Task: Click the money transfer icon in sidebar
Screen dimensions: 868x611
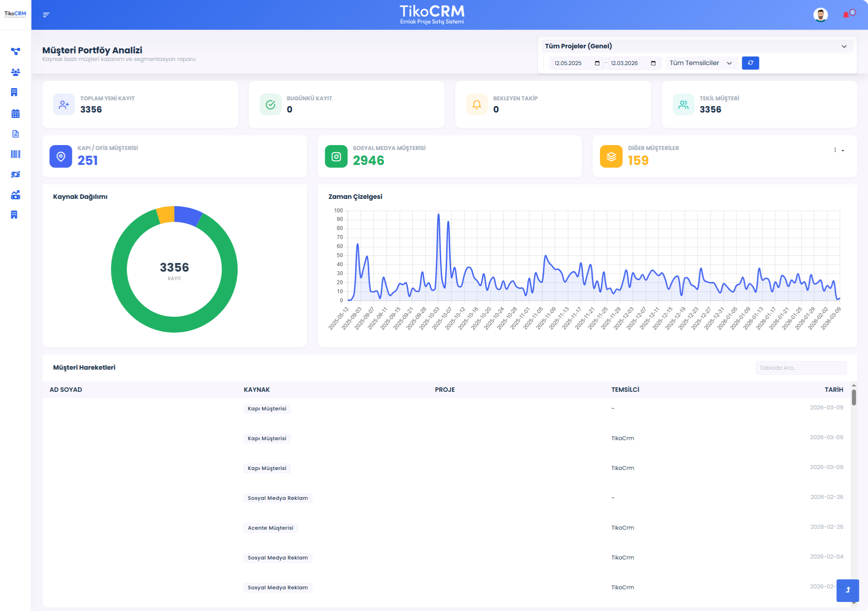Action: click(15, 174)
